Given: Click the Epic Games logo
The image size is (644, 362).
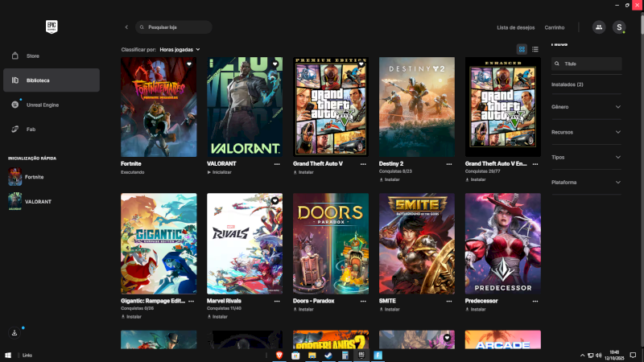Looking at the screenshot, I should (52, 26).
